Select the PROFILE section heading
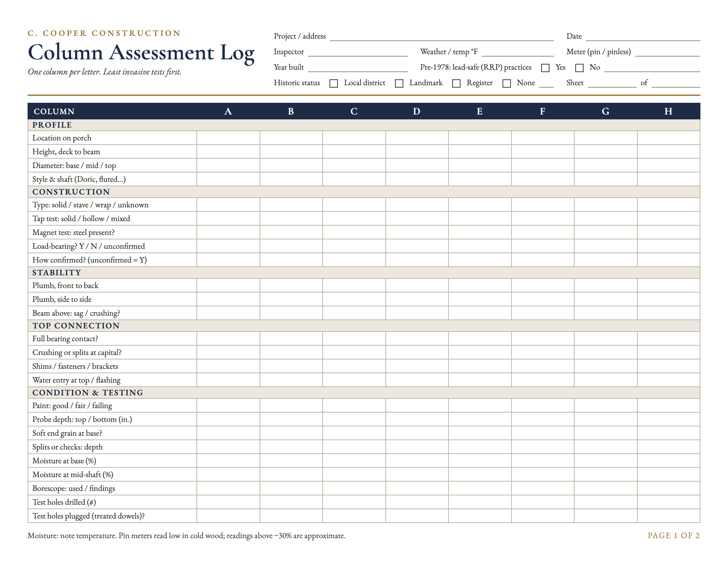Screen dimensions: 728x563 click(x=52, y=125)
